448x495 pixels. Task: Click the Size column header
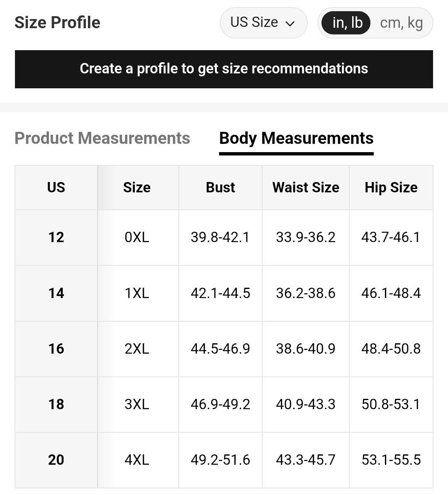pyautogui.click(x=137, y=187)
